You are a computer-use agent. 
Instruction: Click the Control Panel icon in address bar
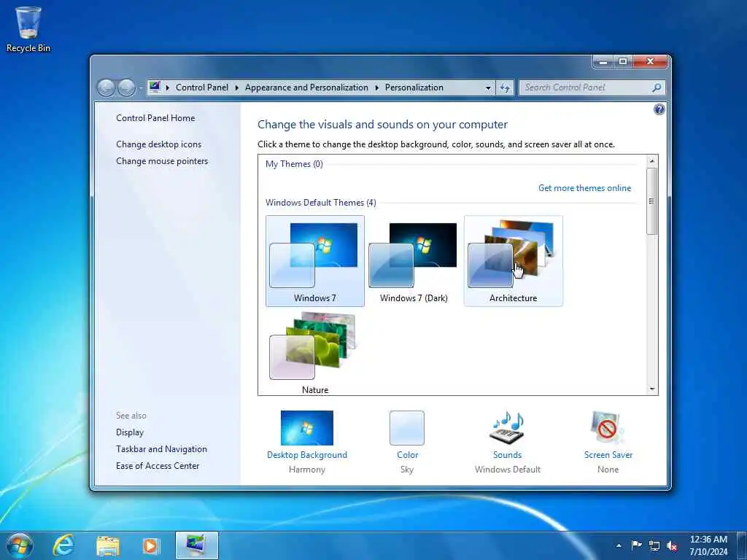(155, 87)
